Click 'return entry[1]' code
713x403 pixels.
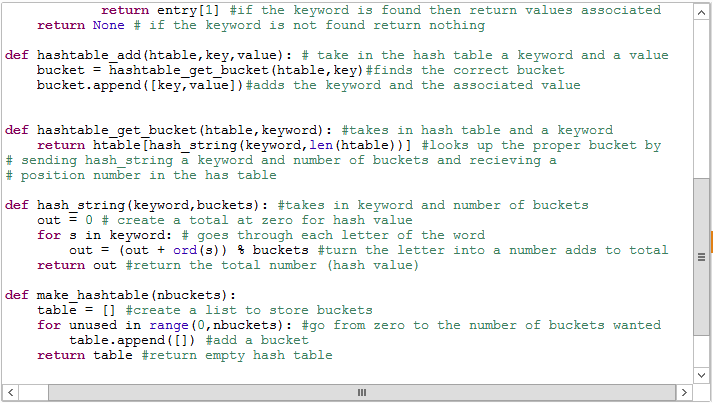[x=160, y=10]
